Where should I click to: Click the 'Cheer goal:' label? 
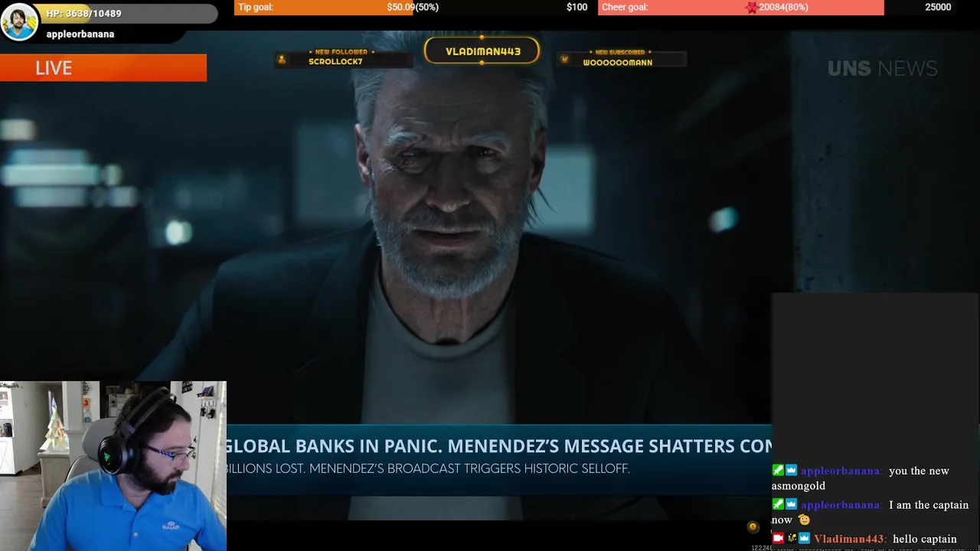point(625,8)
